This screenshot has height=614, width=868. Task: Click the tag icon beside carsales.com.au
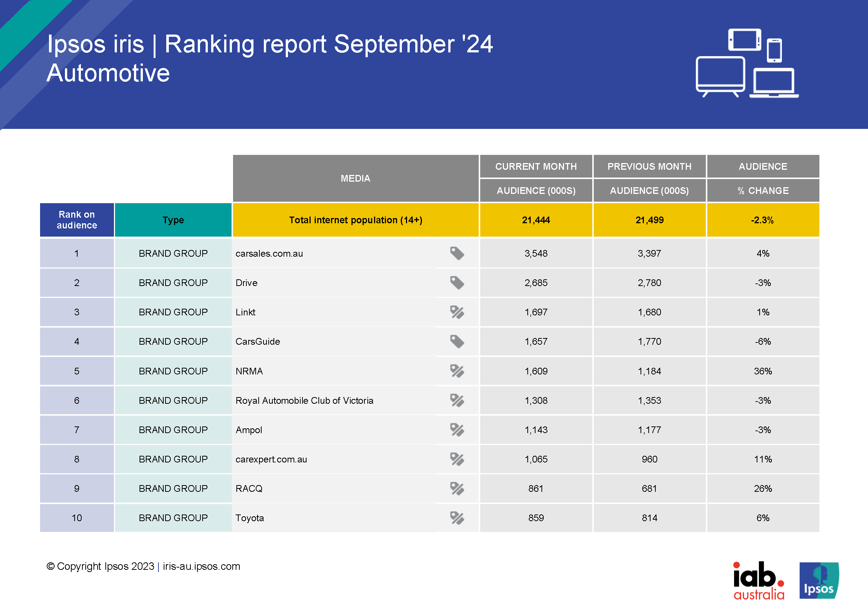pyautogui.click(x=457, y=253)
